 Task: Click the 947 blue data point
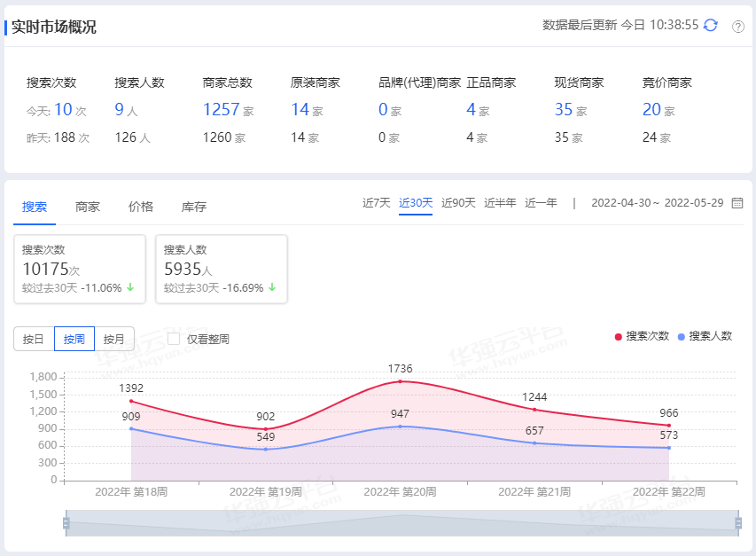click(x=401, y=427)
